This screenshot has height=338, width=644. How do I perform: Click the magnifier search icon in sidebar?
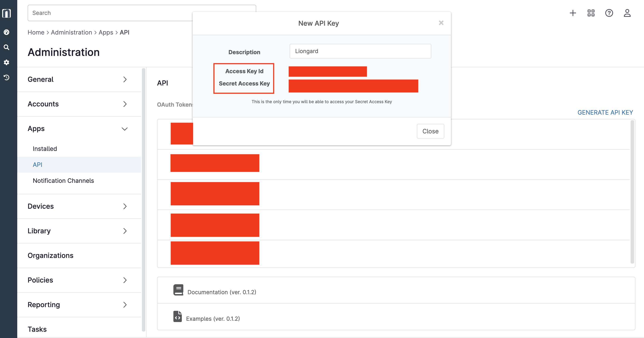6,47
